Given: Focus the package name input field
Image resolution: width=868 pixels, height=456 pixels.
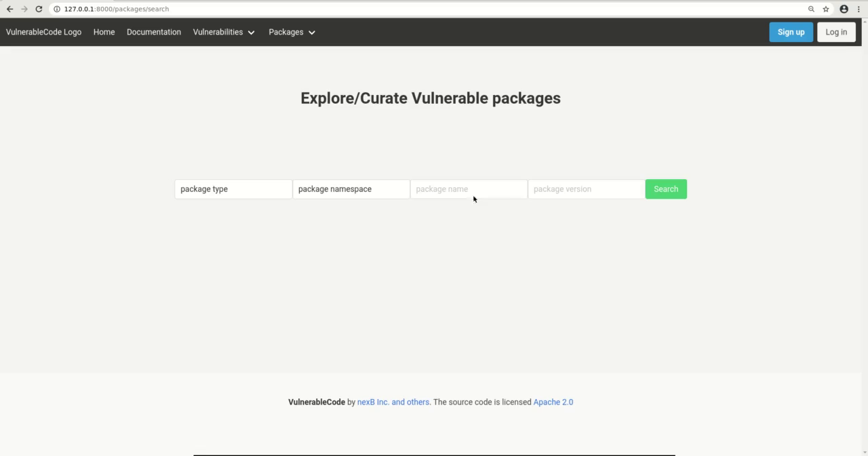Looking at the screenshot, I should (468, 189).
